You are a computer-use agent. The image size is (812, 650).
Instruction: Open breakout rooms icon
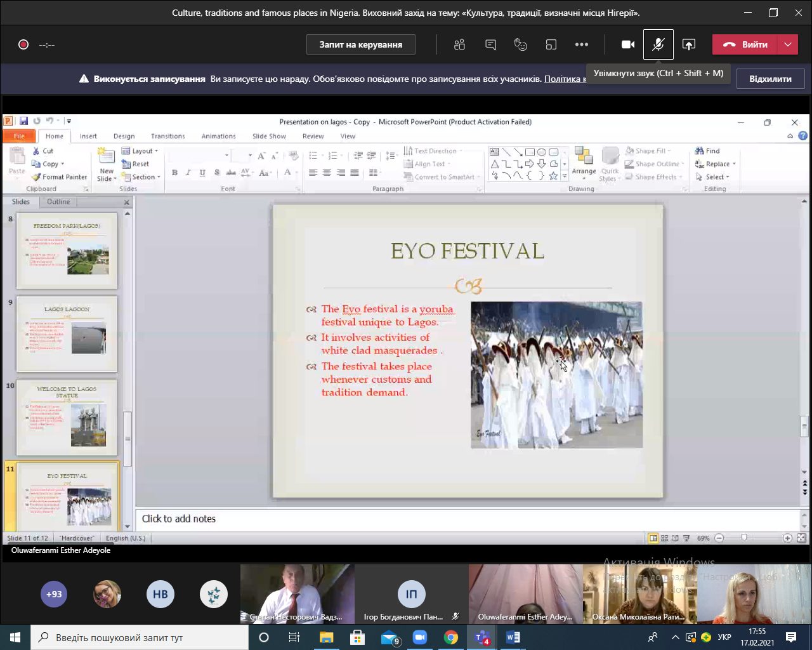point(551,44)
